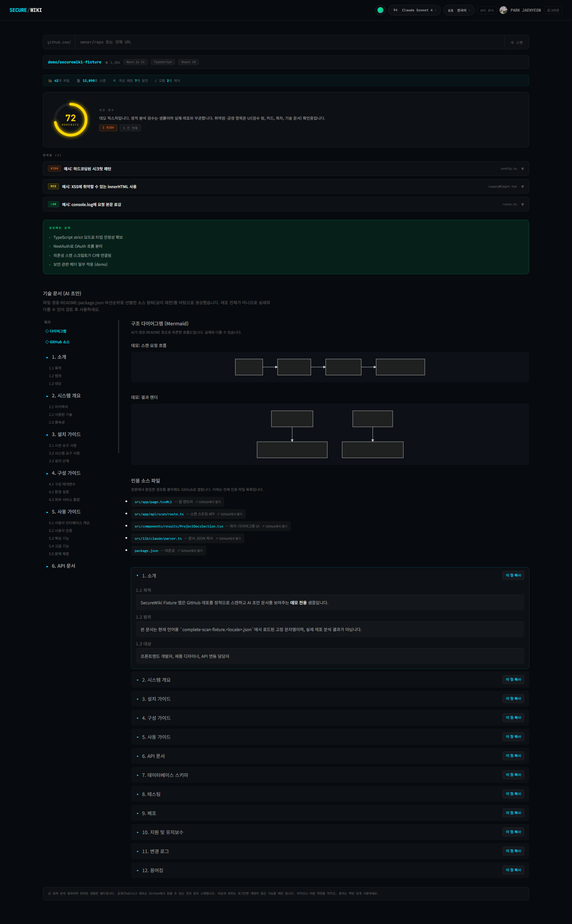The height and width of the screenshot is (924, 572).
Task: Copy the 1. 소개 section with 이 절 복사
Action: [x=513, y=575]
